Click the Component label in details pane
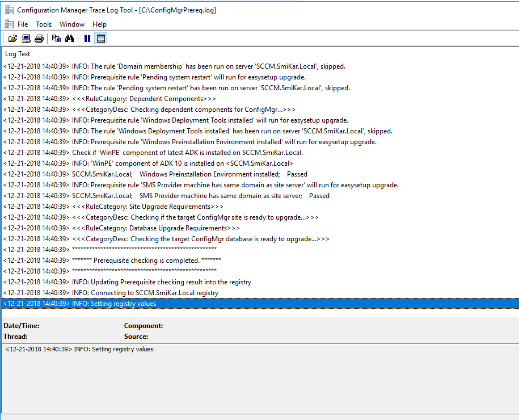 tap(144, 326)
